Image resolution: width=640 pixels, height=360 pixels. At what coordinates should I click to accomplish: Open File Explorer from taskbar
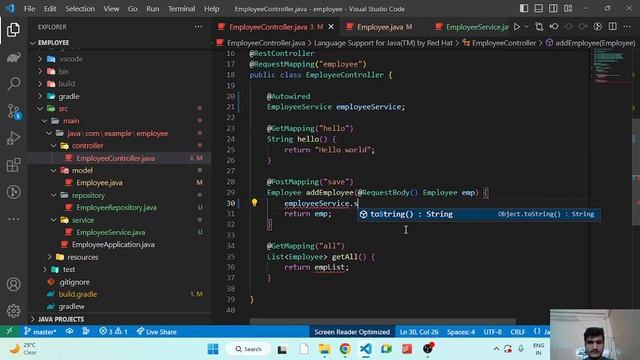click(x=324, y=349)
